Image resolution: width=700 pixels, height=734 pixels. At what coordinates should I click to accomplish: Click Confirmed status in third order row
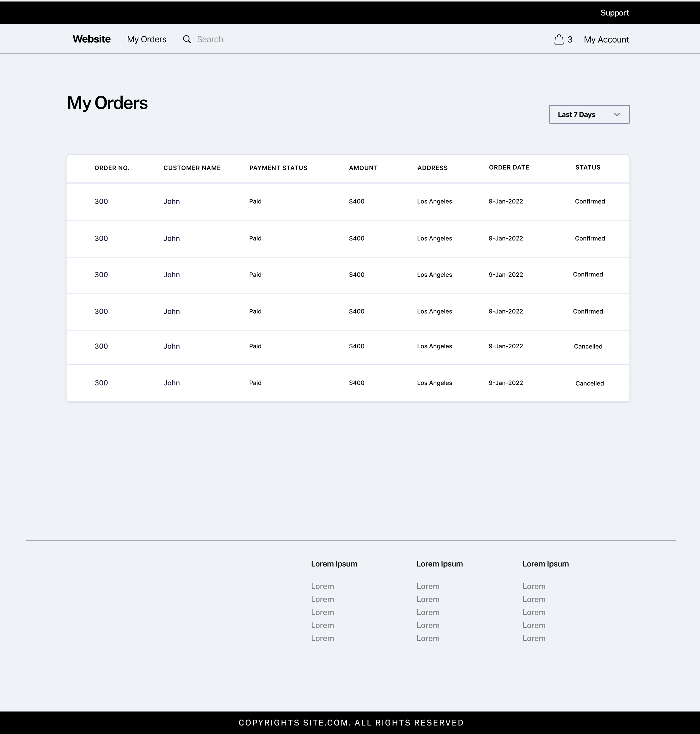click(x=588, y=275)
